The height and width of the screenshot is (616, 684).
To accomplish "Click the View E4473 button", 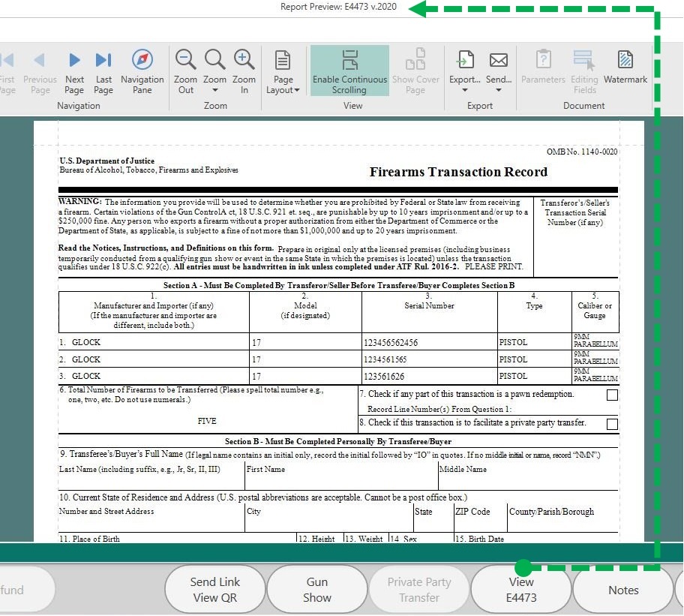I will click(x=521, y=590).
